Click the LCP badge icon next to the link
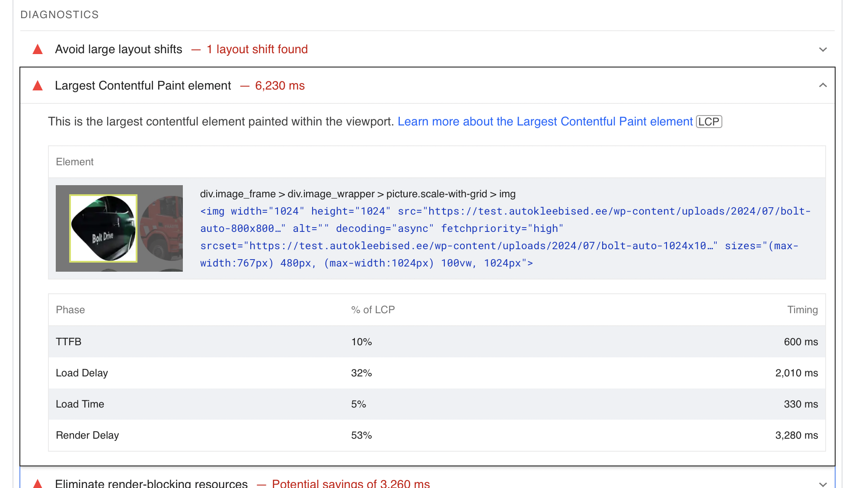The image size is (868, 488). (708, 122)
